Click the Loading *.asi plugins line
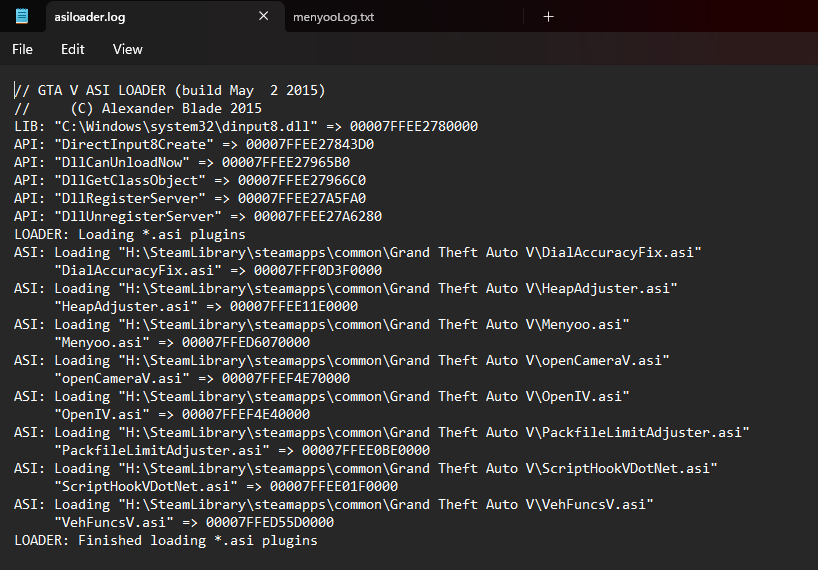The image size is (818, 570). pyautogui.click(x=130, y=235)
